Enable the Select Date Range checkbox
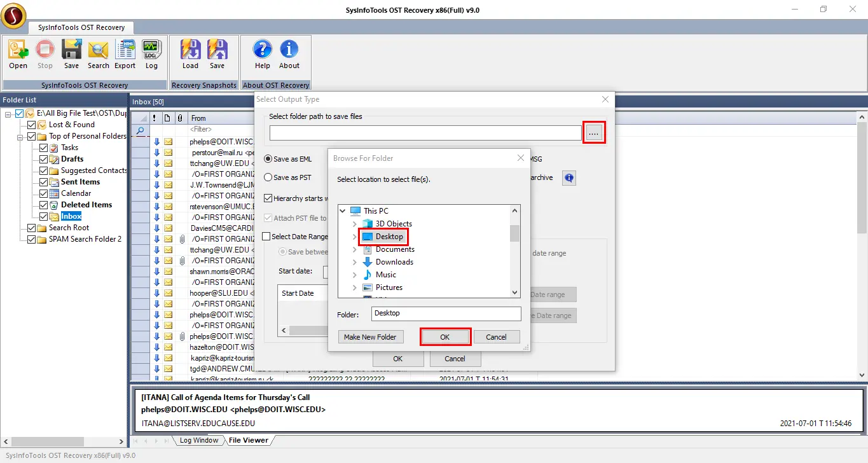This screenshot has width=868, height=463. (x=267, y=237)
